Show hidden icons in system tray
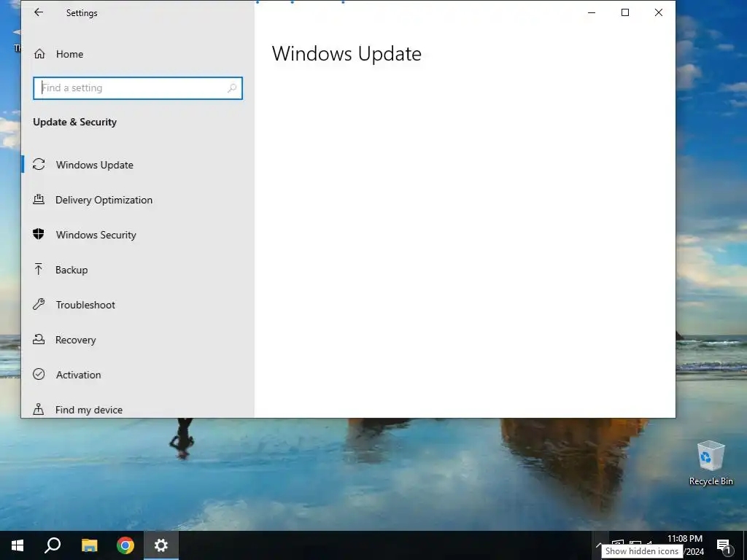 tap(598, 545)
